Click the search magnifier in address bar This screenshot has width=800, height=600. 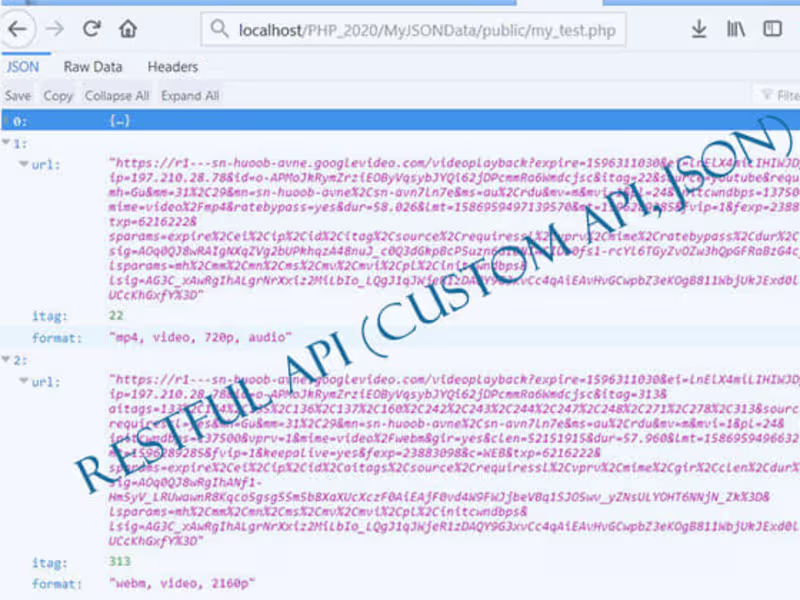tap(219, 29)
